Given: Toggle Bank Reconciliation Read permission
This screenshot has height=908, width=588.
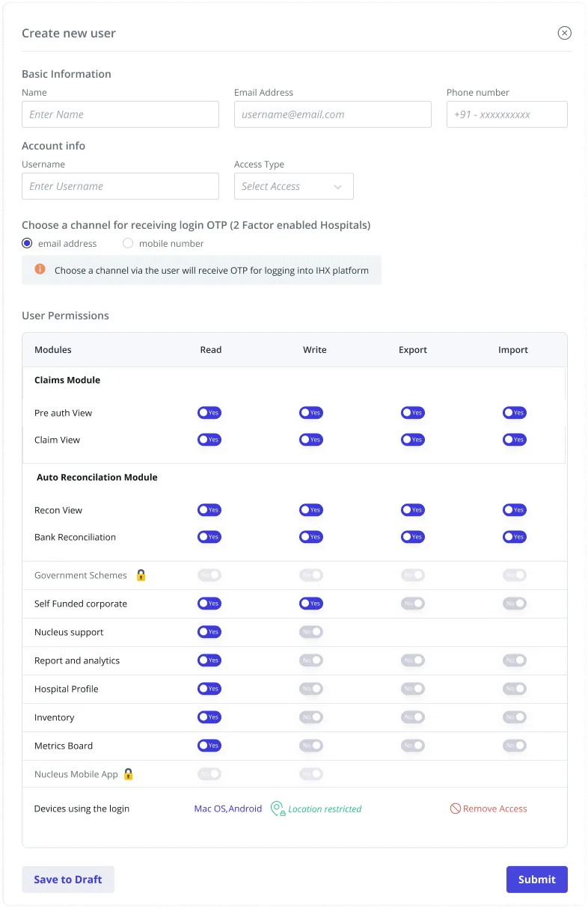Looking at the screenshot, I should pyautogui.click(x=209, y=537).
